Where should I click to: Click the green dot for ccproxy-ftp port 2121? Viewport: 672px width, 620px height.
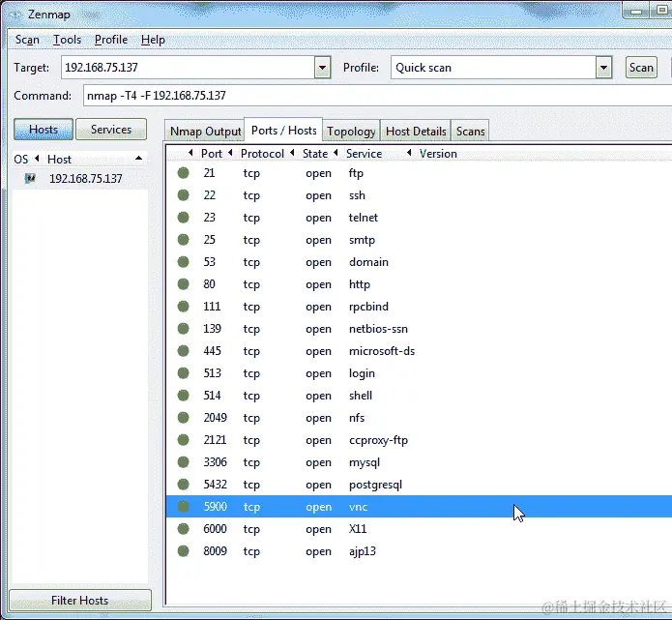184,440
